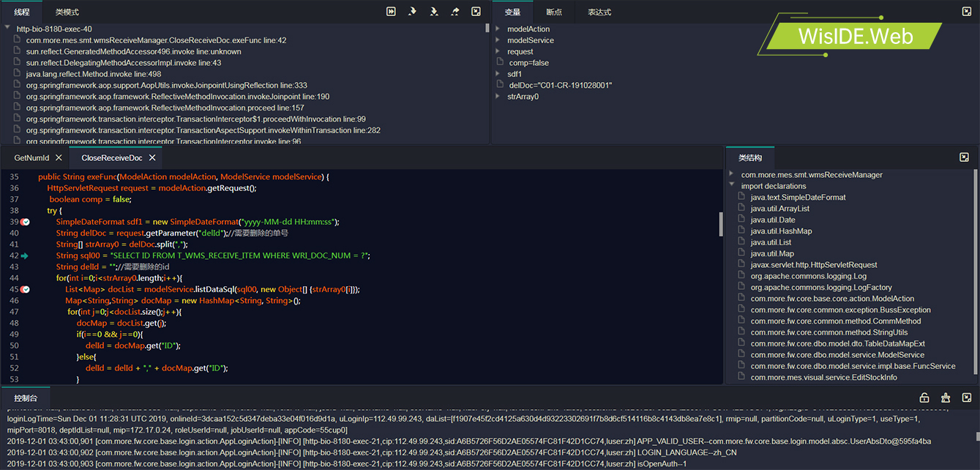Viewport: 980px width, 470px height.
Task: Select the CloseReceiveDoc.exeFunc line:42 stack frame
Action: pos(156,40)
